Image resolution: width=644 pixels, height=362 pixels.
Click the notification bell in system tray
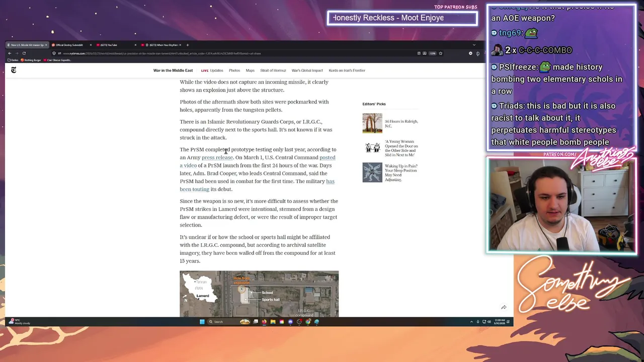coord(508,322)
